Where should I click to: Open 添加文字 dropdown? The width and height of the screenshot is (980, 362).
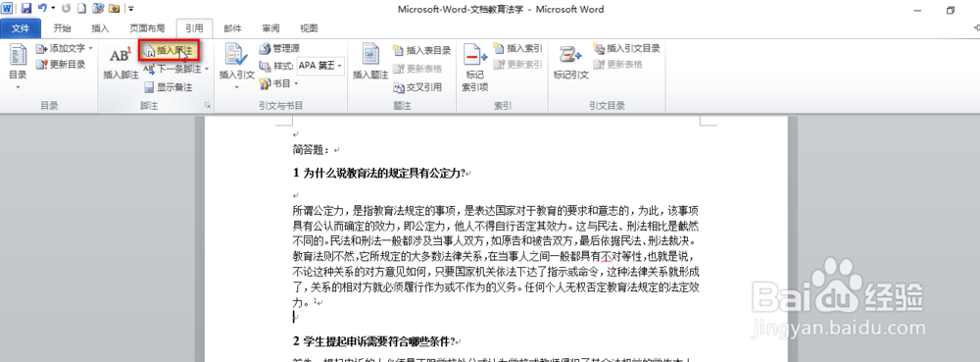(x=65, y=48)
